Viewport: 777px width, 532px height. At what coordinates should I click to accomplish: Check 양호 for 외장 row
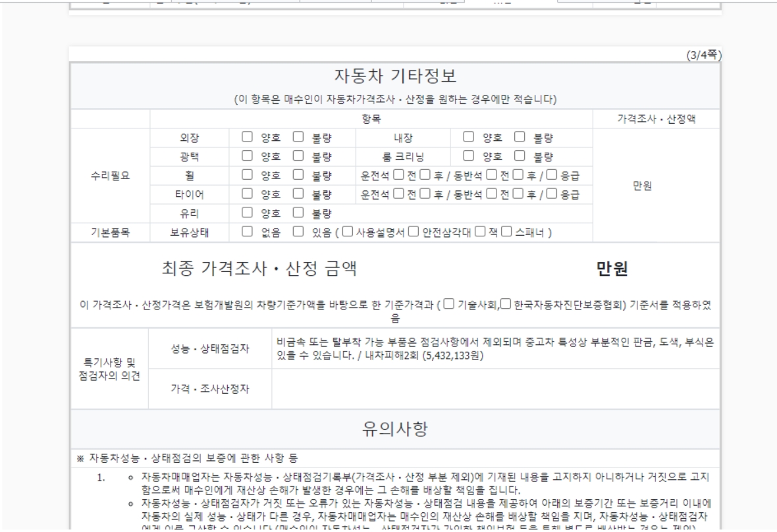(x=246, y=138)
